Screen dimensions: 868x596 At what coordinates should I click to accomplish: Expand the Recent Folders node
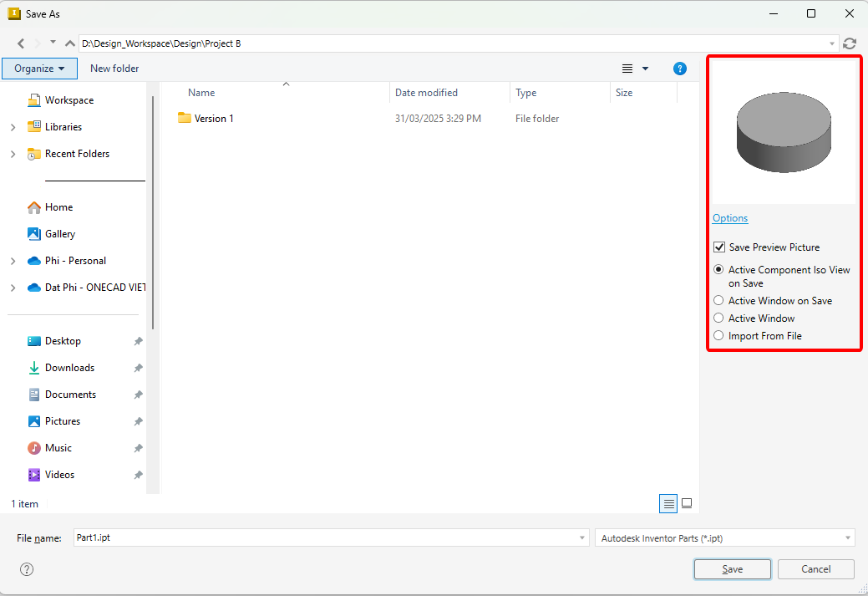pos(13,154)
